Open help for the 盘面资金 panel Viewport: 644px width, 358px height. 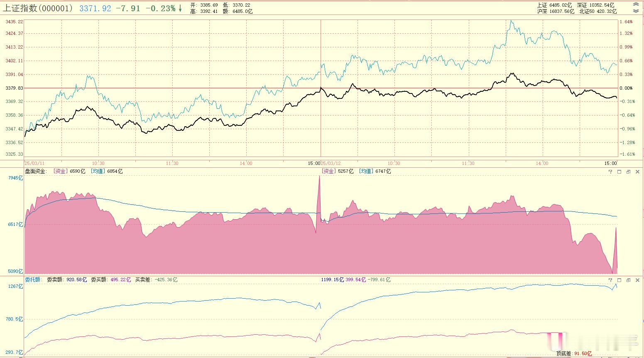pos(610,172)
